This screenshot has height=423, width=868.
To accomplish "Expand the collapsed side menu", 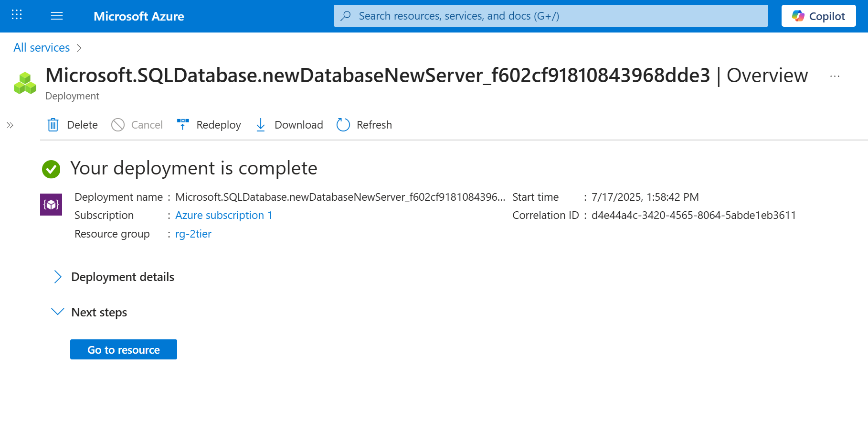I will click(10, 125).
